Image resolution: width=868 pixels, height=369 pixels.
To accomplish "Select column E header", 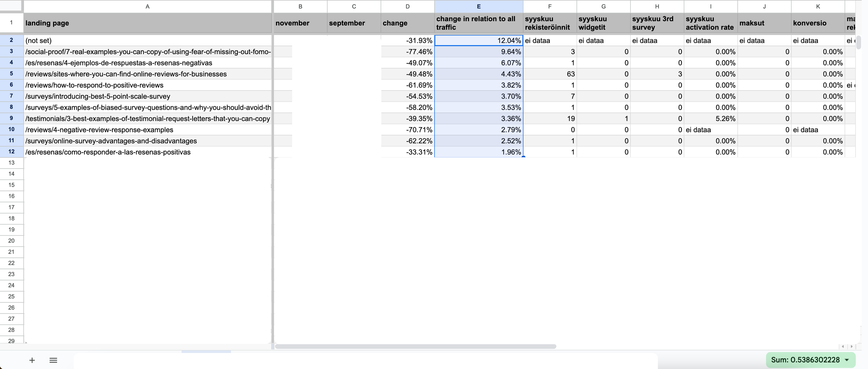I will pyautogui.click(x=479, y=6).
